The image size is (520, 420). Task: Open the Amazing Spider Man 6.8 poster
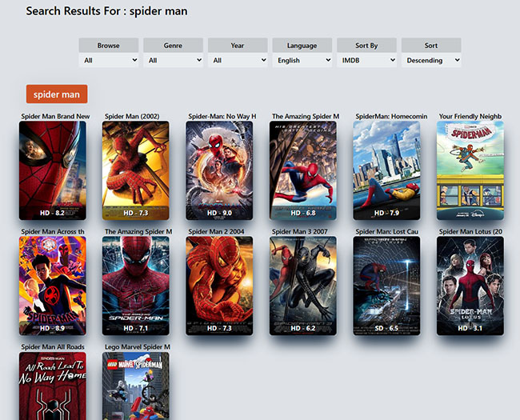click(302, 170)
